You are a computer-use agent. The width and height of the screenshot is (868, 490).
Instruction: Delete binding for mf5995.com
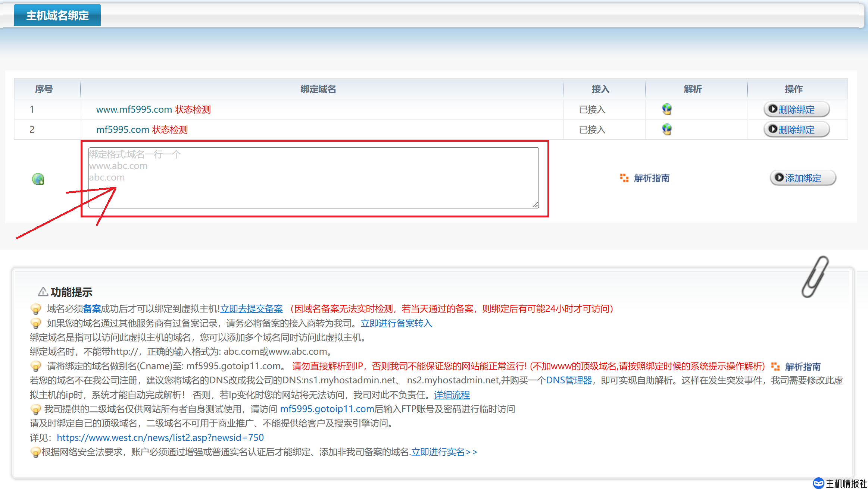796,129
